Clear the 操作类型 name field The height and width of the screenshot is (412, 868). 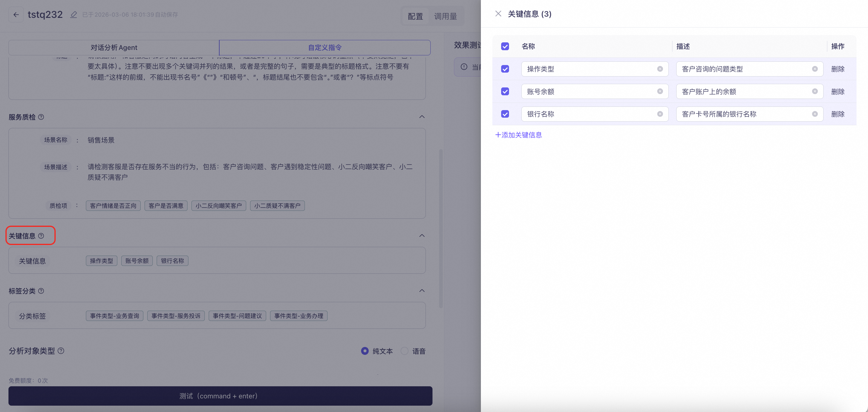pyautogui.click(x=660, y=69)
